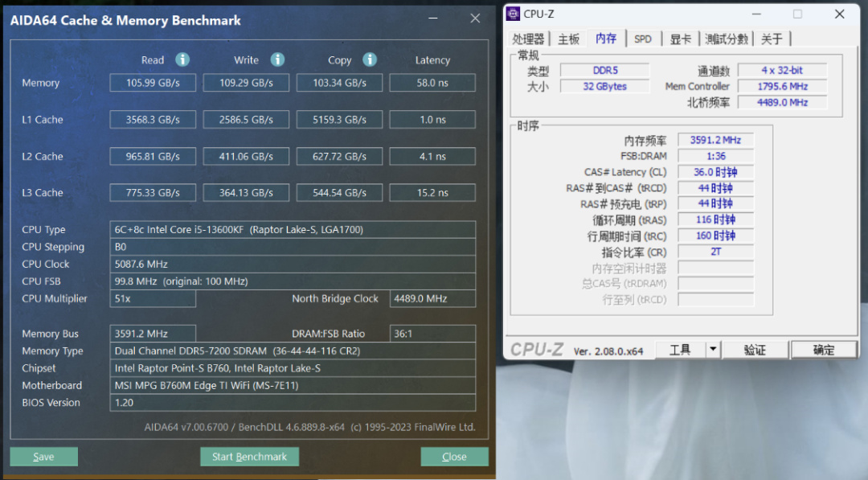Close the CPU-Z window
This screenshot has width=868, height=480.
[x=839, y=14]
